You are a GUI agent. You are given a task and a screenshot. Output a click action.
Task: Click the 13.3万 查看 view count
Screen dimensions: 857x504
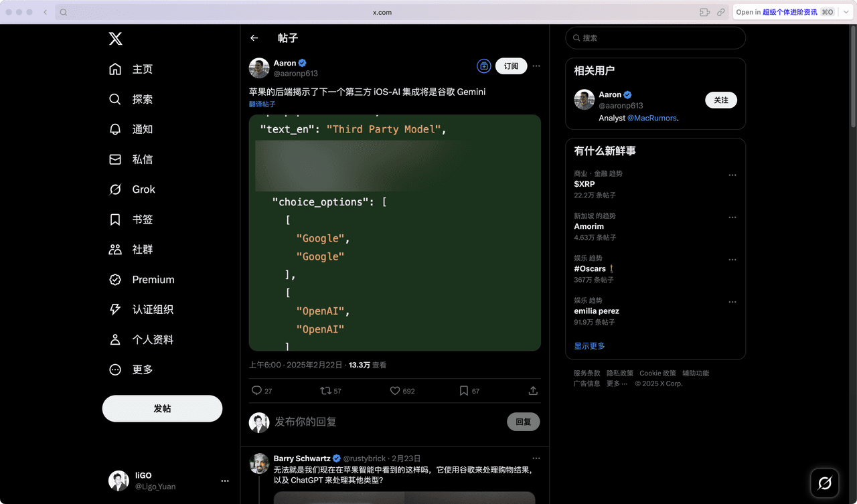coord(368,365)
